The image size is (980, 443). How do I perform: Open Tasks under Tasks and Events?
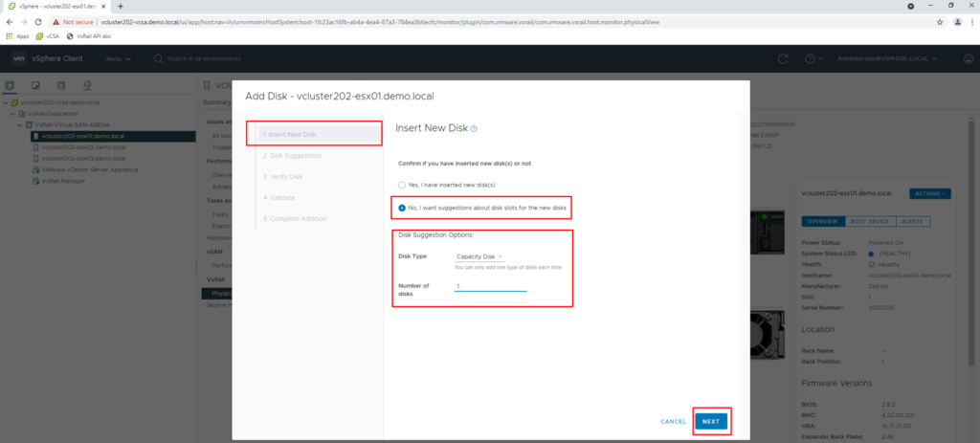[x=219, y=214]
